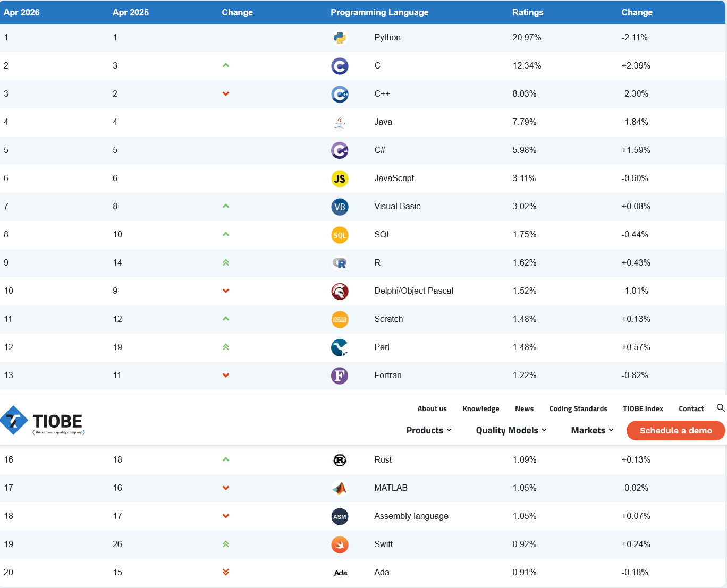Screen dimensions: 727x588
Task: Click the double up arrow in Swift row
Action: point(226,544)
